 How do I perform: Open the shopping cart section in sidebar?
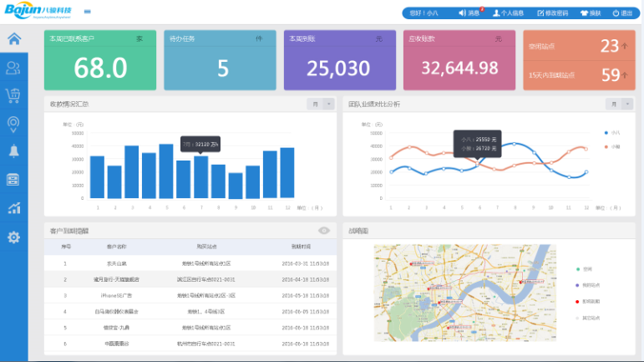pos(13,95)
